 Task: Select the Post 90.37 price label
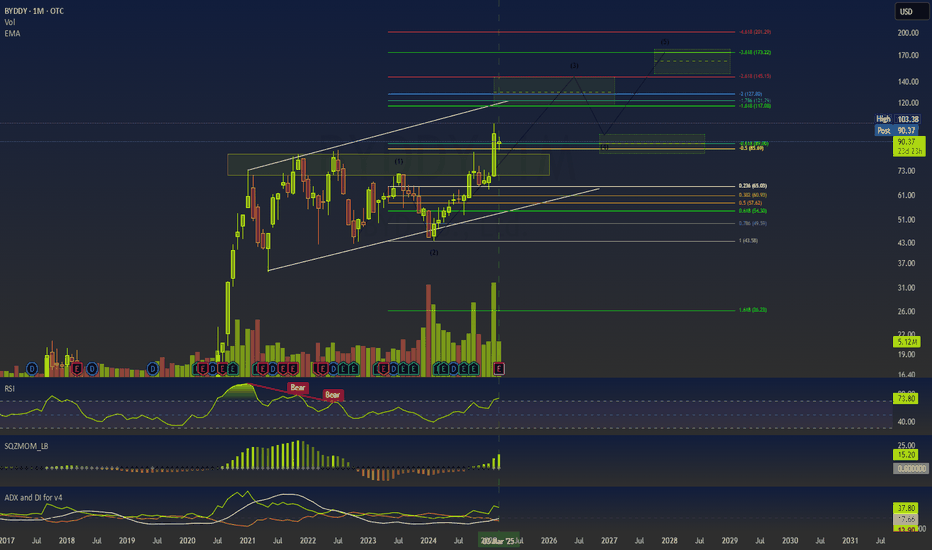click(x=897, y=130)
